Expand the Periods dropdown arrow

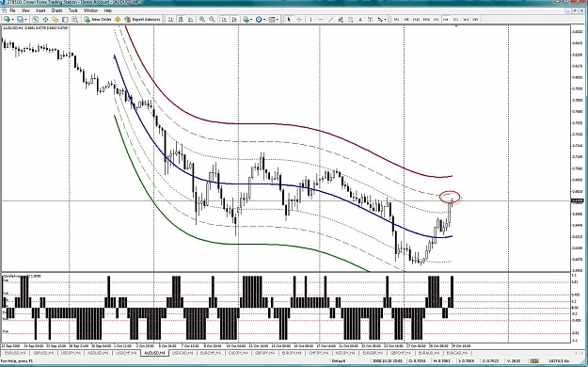point(264,19)
